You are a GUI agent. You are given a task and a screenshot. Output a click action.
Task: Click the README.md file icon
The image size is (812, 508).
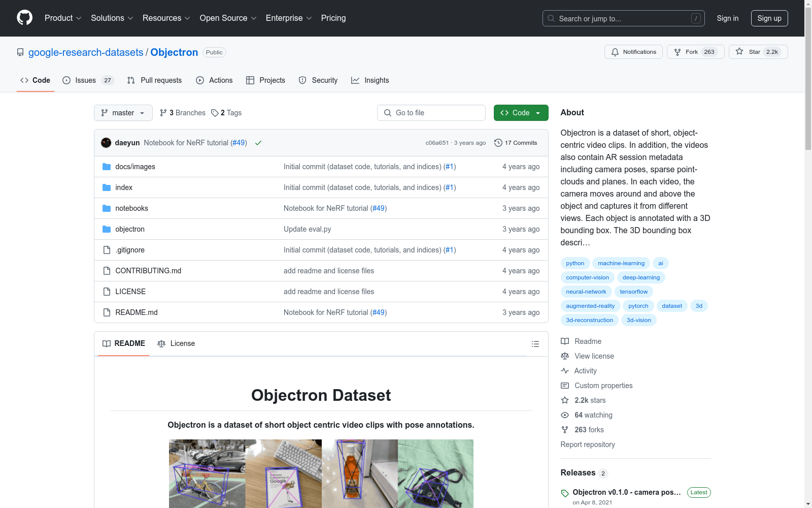click(107, 312)
